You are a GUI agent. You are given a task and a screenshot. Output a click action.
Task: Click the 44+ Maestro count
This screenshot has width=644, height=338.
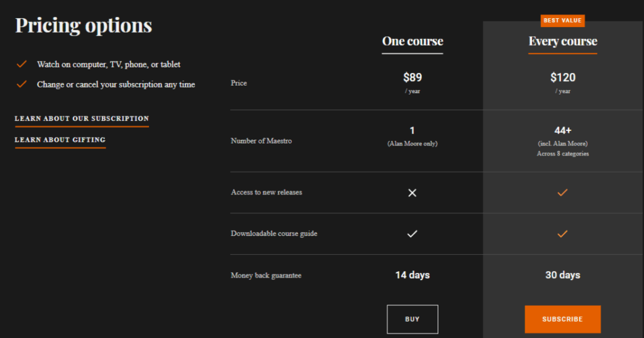click(x=563, y=130)
